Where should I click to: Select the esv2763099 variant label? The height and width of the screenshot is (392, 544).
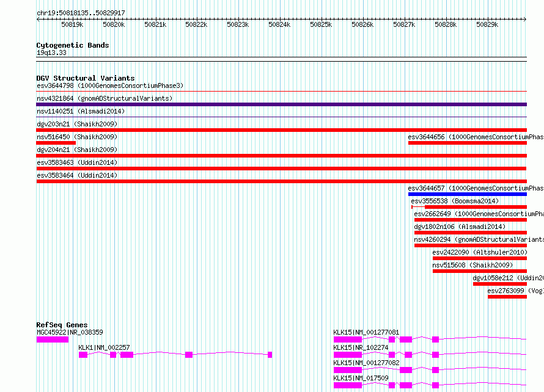click(x=515, y=291)
